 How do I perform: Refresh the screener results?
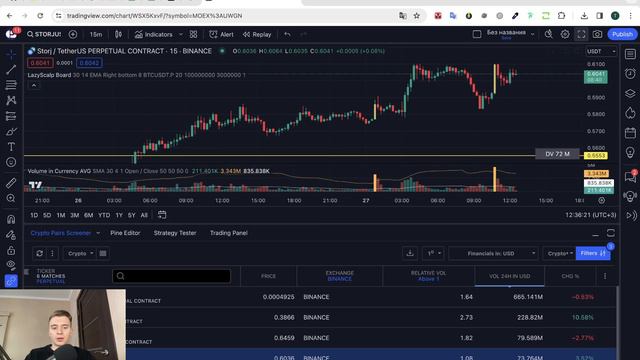pos(40,253)
